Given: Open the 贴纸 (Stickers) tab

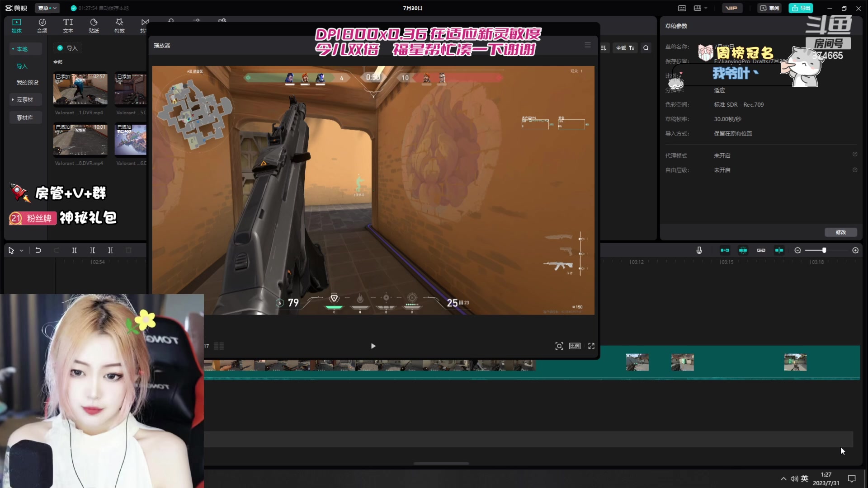Looking at the screenshot, I should coord(94,26).
